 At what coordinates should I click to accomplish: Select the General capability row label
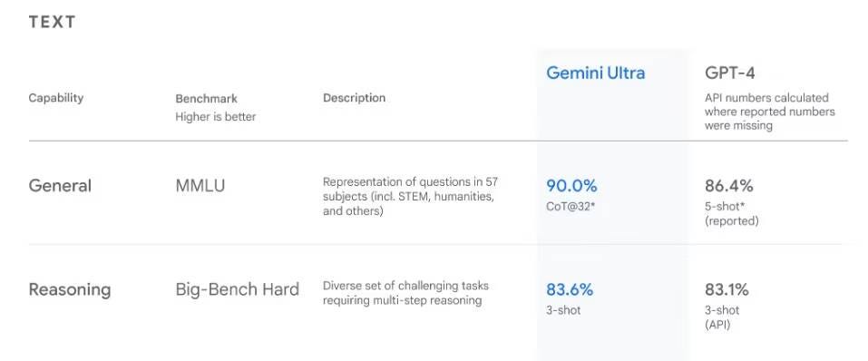pyautogui.click(x=60, y=185)
